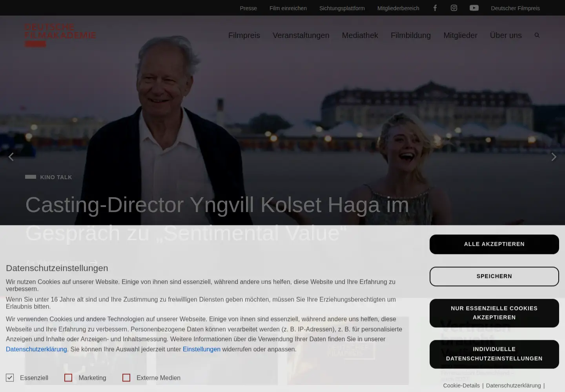Open the Mitglieder menu
The width and height of the screenshot is (565, 392).
tap(460, 35)
